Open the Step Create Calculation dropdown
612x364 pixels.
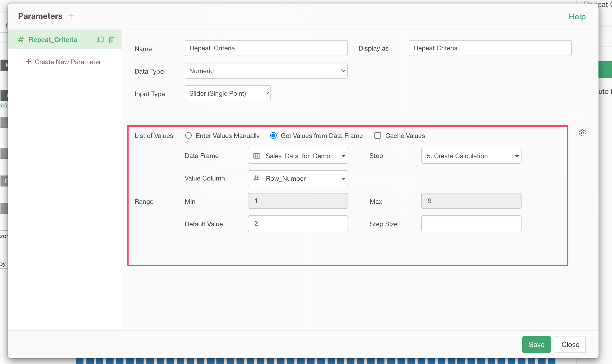point(471,156)
